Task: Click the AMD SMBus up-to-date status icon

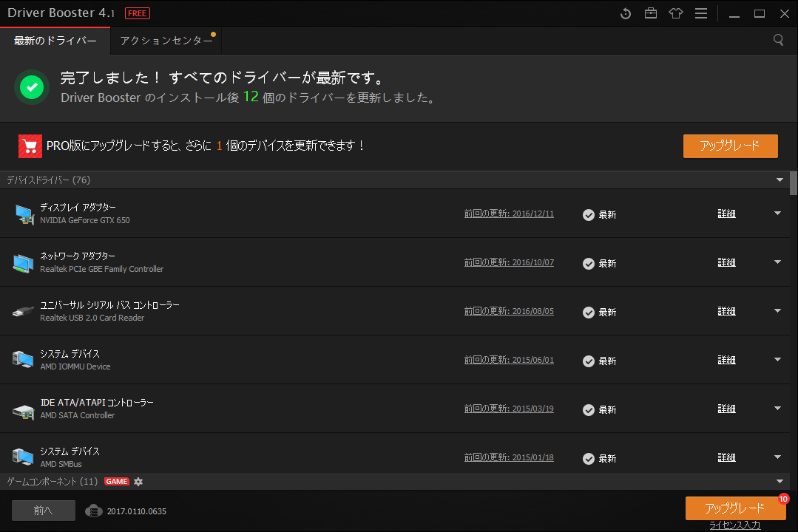Action: pos(588,459)
